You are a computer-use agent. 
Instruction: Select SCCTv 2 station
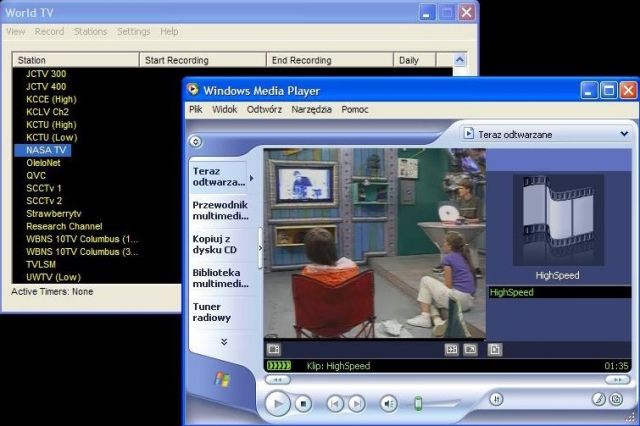[x=44, y=201]
